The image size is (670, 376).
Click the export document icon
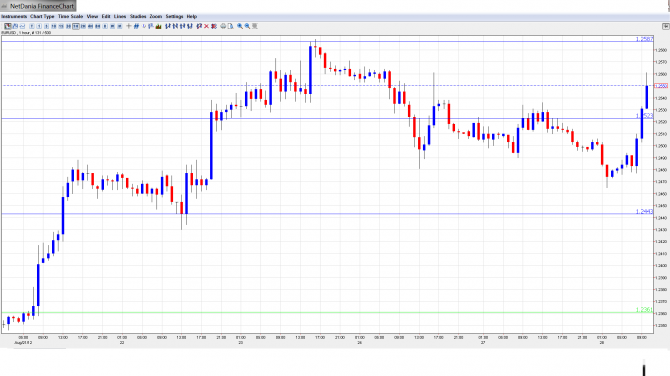(x=230, y=26)
